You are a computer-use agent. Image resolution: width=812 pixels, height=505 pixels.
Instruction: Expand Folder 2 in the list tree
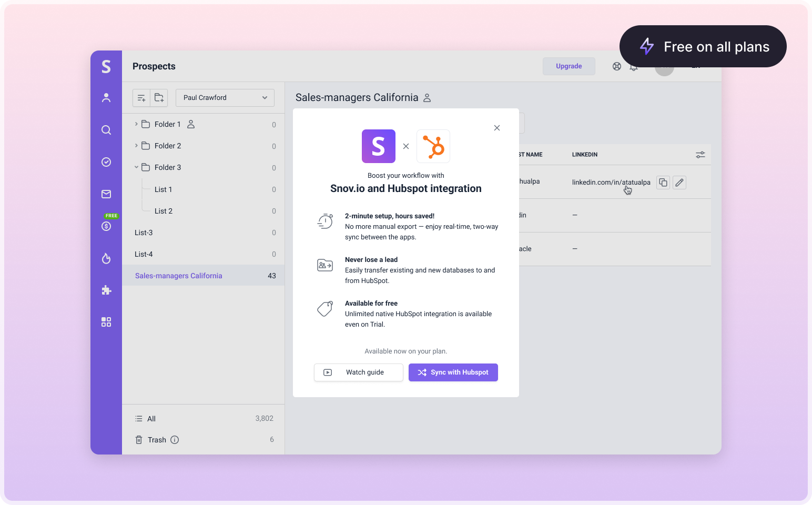(x=136, y=146)
